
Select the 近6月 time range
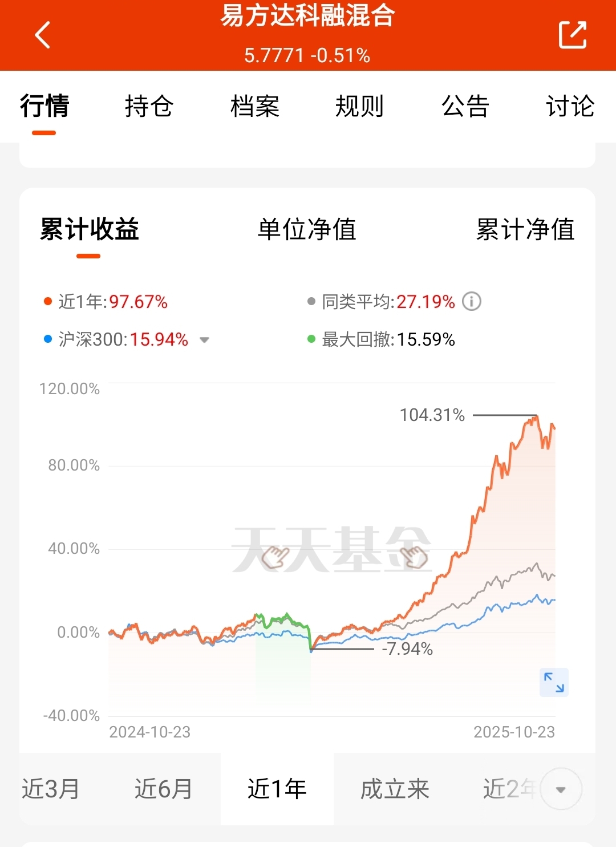pyautogui.click(x=163, y=789)
